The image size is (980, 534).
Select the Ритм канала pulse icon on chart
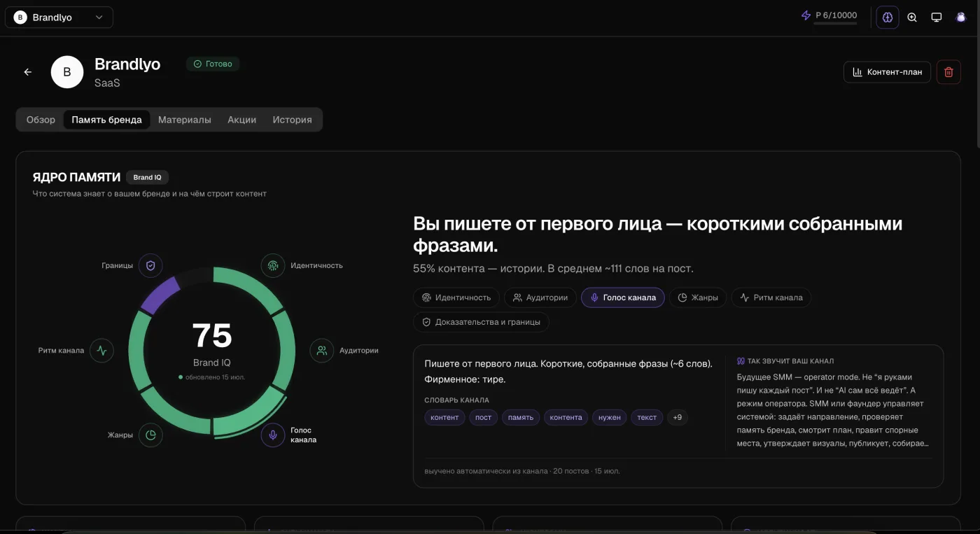(101, 351)
